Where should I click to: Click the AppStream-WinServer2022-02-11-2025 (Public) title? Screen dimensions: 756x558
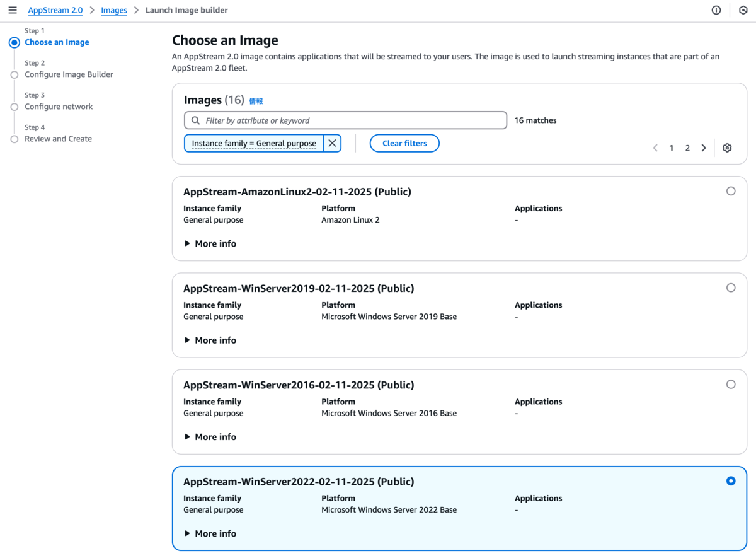pos(299,482)
